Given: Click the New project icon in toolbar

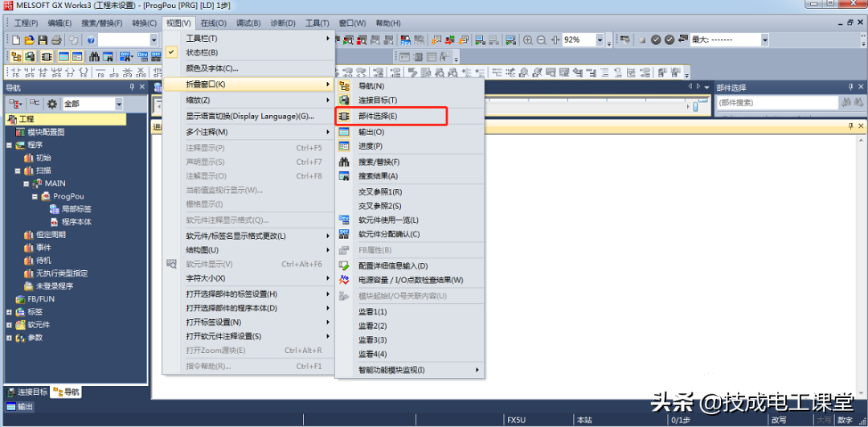Looking at the screenshot, I should tap(16, 39).
